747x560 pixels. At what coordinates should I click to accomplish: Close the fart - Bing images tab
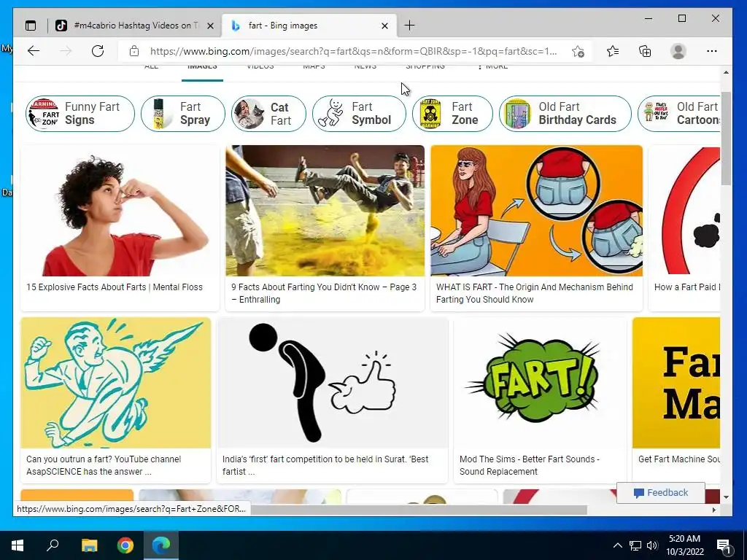click(385, 26)
